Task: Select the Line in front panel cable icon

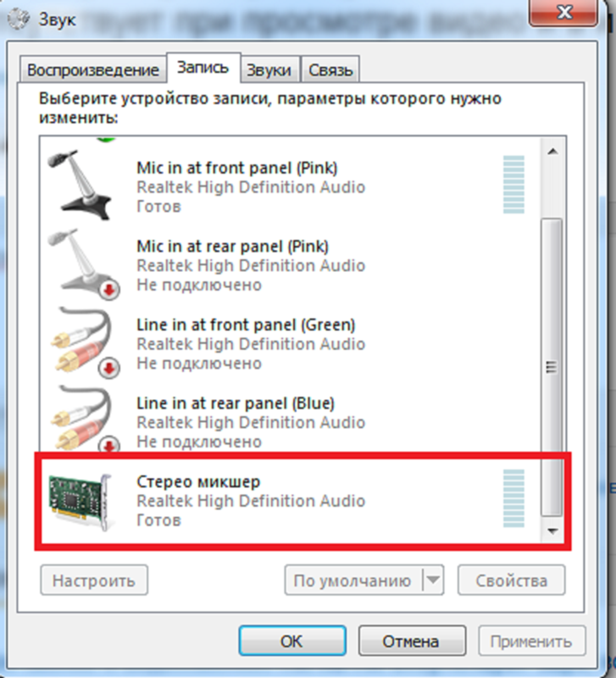Action: tap(84, 342)
